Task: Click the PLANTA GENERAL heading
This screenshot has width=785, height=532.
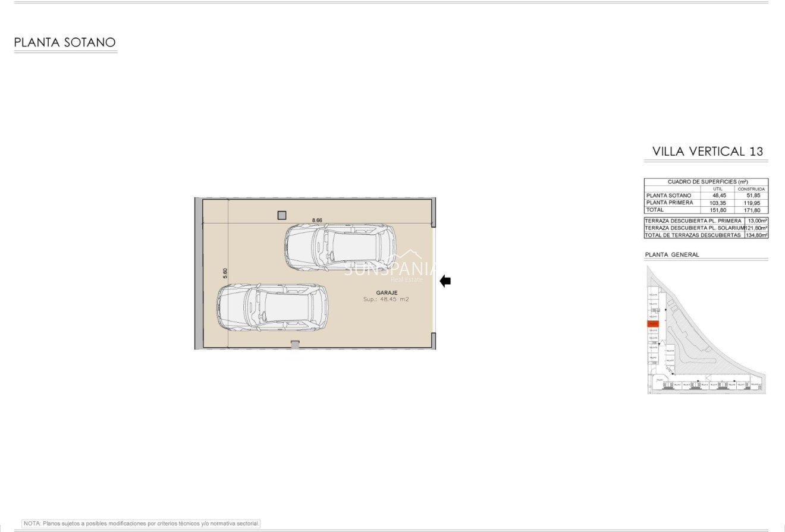Action: pos(672,254)
